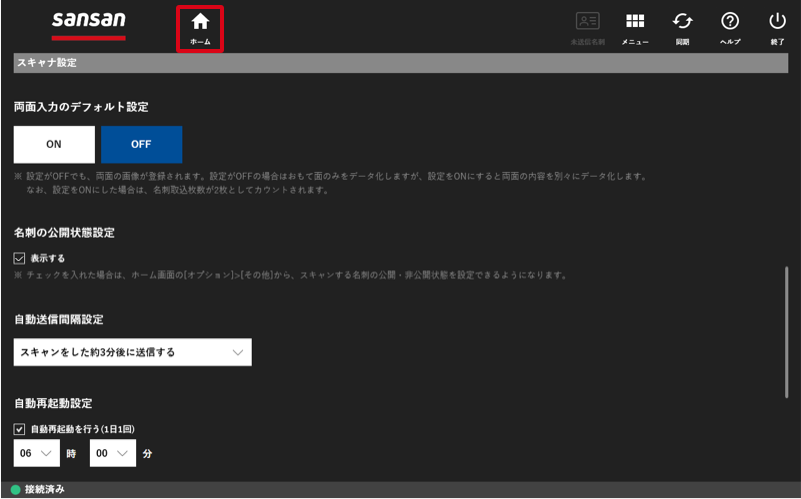Click the メニュー label text

pos(635,42)
